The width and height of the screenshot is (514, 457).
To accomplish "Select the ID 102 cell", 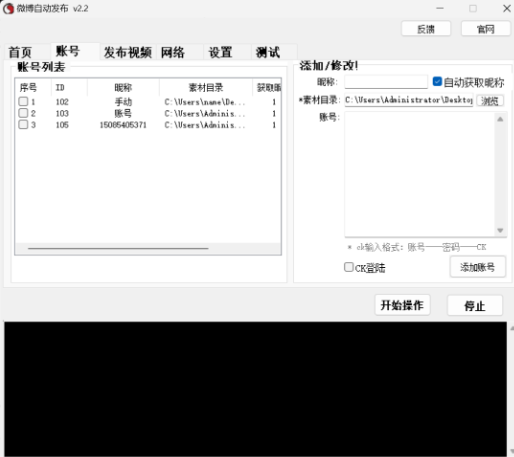I will [62, 102].
